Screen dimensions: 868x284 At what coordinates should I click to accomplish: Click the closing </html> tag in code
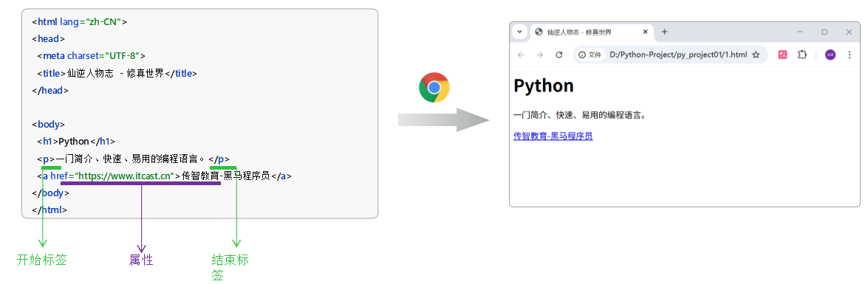(x=49, y=210)
